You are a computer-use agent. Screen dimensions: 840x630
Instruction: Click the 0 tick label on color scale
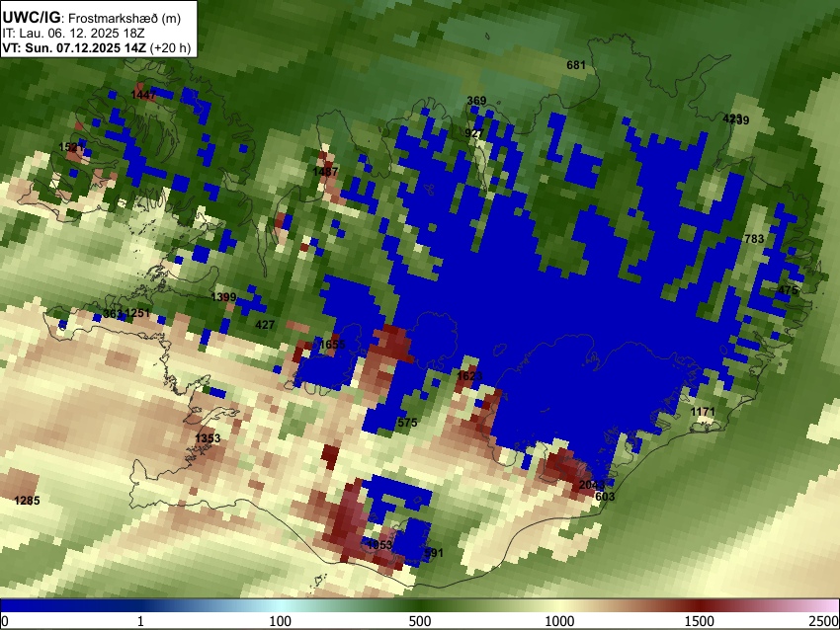[x=5, y=621]
